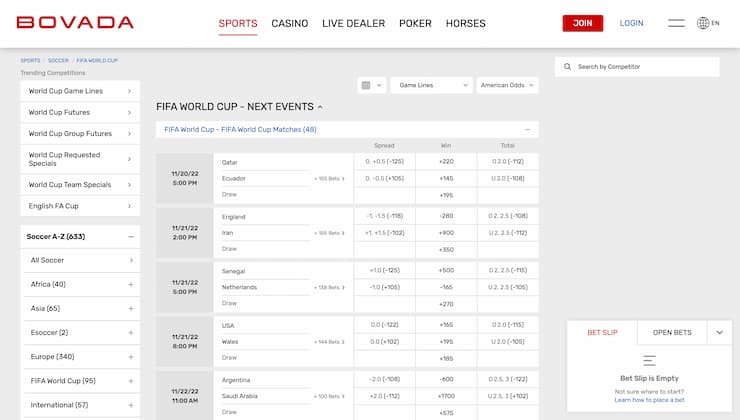740x420 pixels.
Task: Select the Bet Slip tab
Action: point(602,333)
